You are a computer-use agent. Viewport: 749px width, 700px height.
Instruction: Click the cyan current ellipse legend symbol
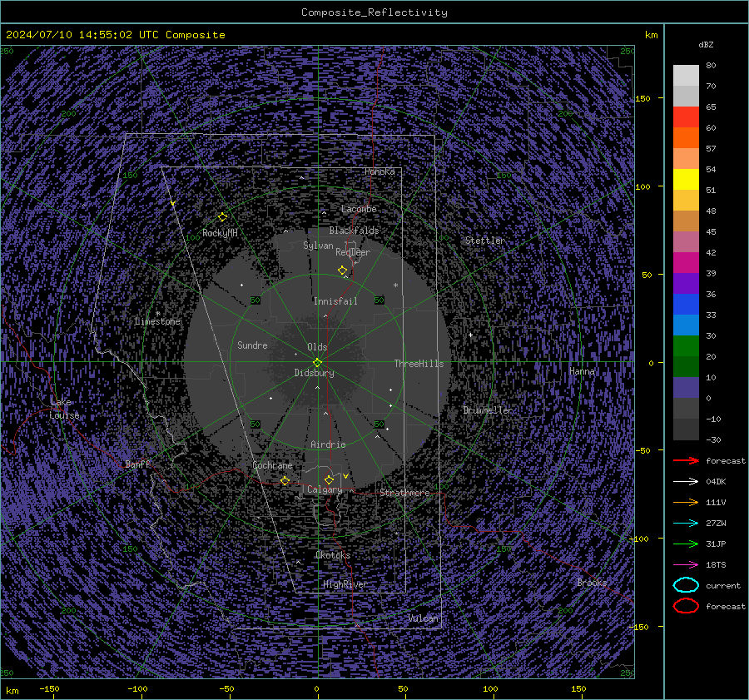pyautogui.click(x=686, y=585)
